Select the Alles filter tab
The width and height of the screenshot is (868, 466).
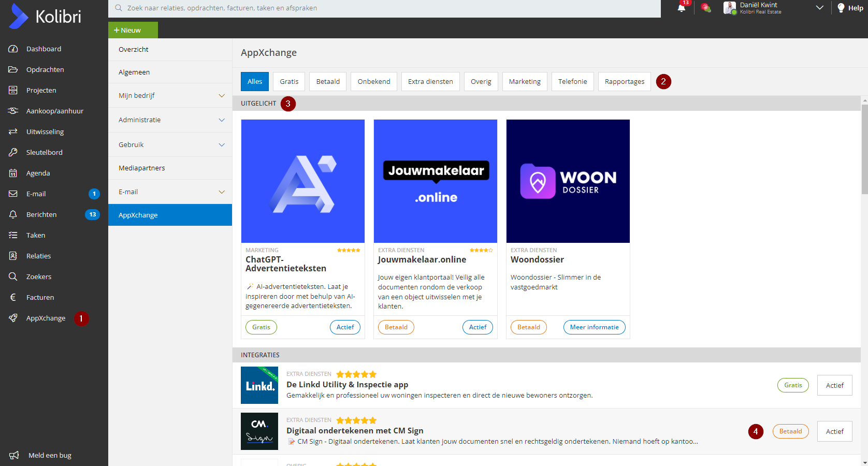coord(255,81)
